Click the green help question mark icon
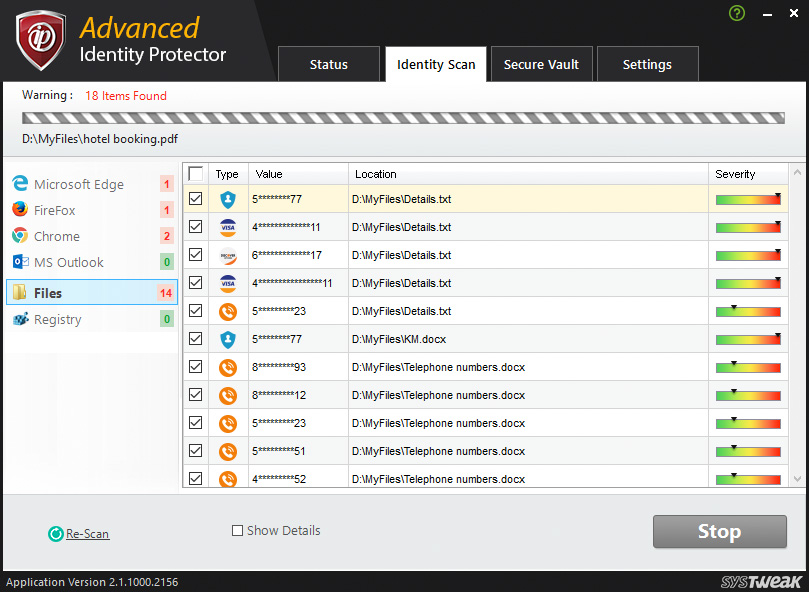 coord(737,13)
